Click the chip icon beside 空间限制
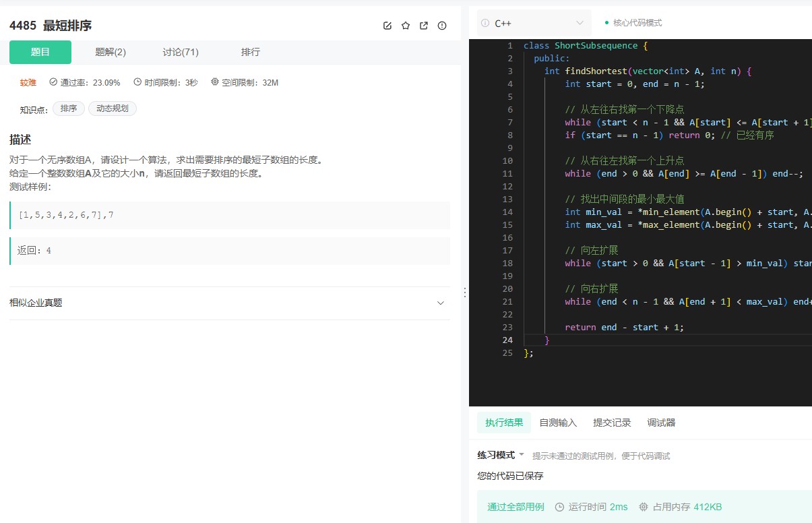 pyautogui.click(x=215, y=82)
